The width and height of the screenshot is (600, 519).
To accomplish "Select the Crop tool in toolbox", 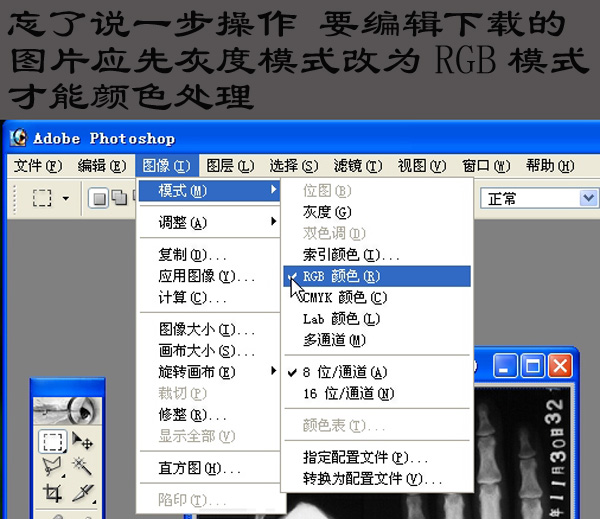I will point(52,492).
